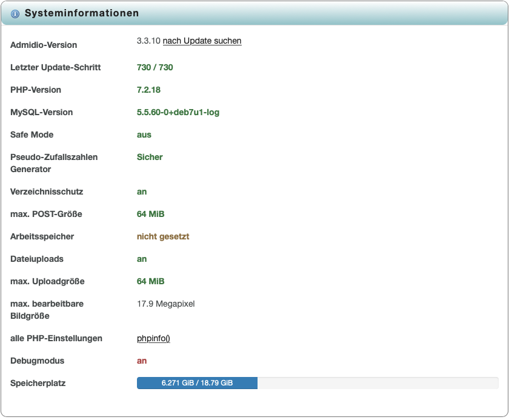Click the Safe Mode 'aus' value
The height and width of the screenshot is (420, 509).
click(x=144, y=135)
